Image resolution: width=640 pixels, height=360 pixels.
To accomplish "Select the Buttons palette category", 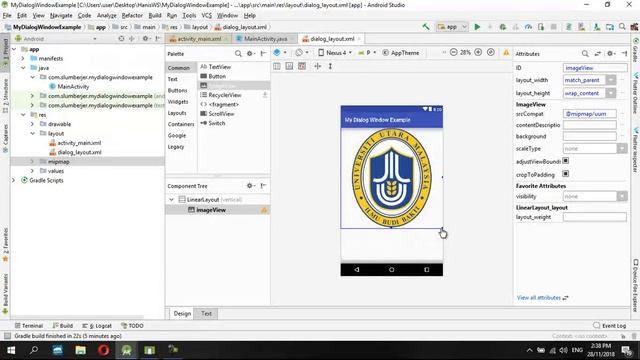I will [178, 90].
